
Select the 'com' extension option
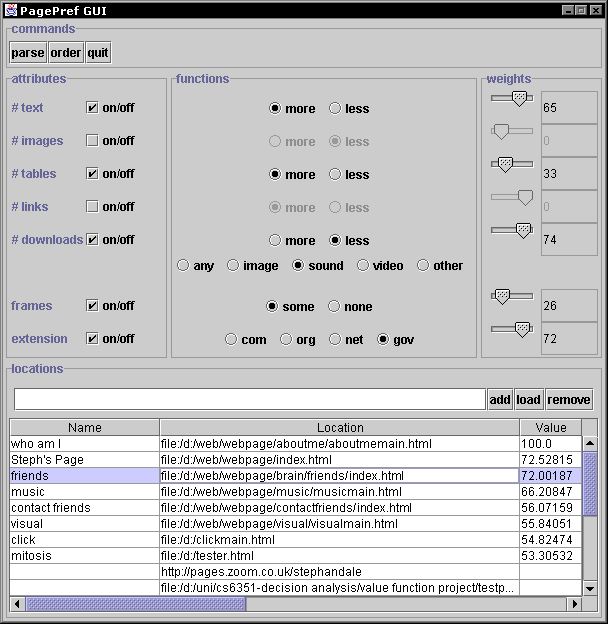231,339
